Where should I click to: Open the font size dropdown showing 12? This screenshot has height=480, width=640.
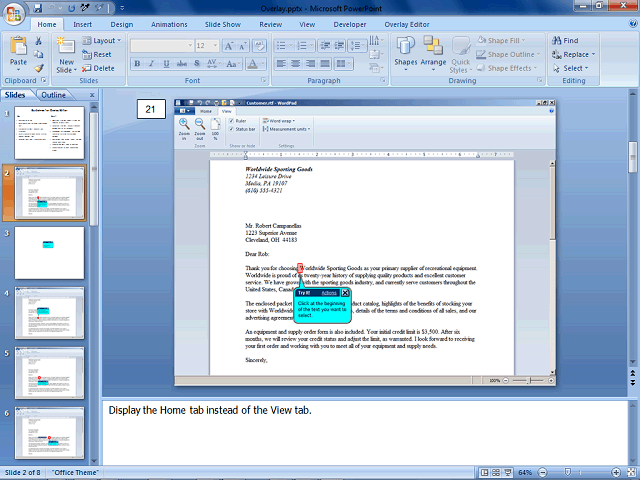207,46
